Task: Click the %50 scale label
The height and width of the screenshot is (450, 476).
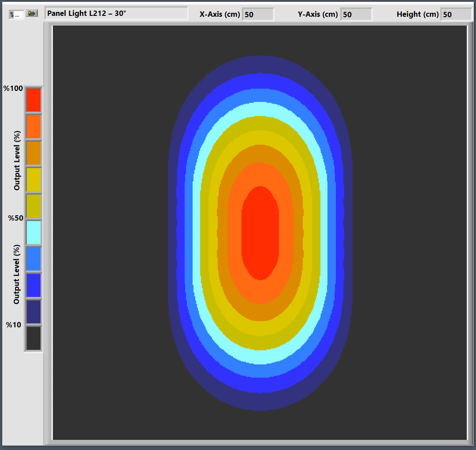Action: coord(15,218)
